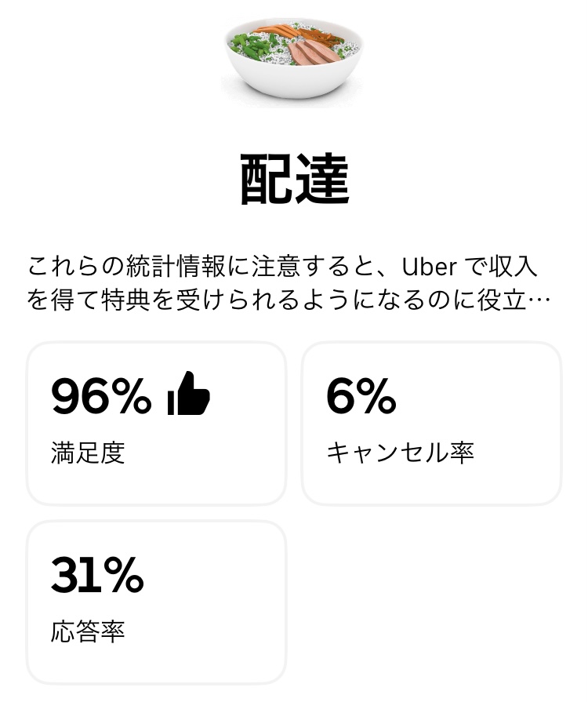This screenshot has width=588, height=702.
Task: Click the second line starting with を得て特典
Action: [x=235, y=302]
